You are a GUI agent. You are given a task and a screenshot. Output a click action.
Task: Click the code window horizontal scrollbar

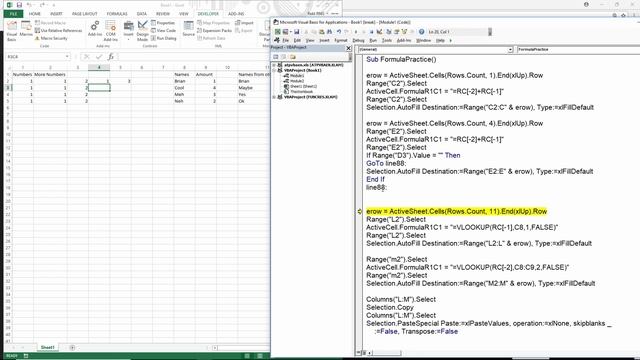tap(386, 353)
